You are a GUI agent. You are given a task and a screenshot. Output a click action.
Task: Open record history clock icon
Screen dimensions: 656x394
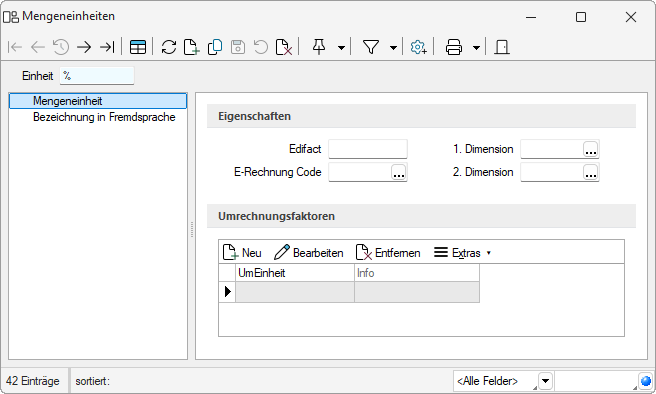[61, 47]
